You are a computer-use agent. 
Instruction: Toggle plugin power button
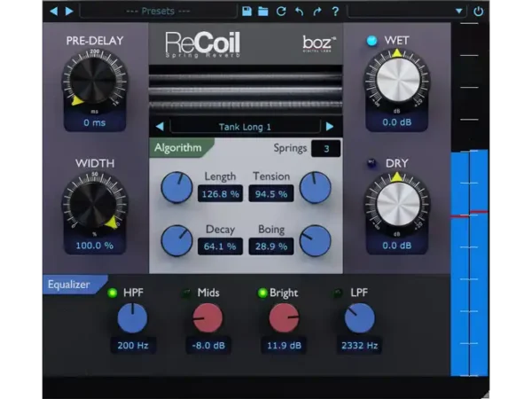point(479,12)
